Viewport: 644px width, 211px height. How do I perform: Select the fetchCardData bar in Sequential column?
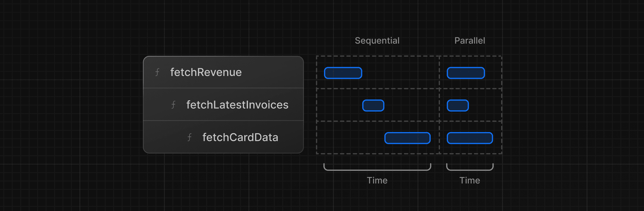(x=407, y=138)
